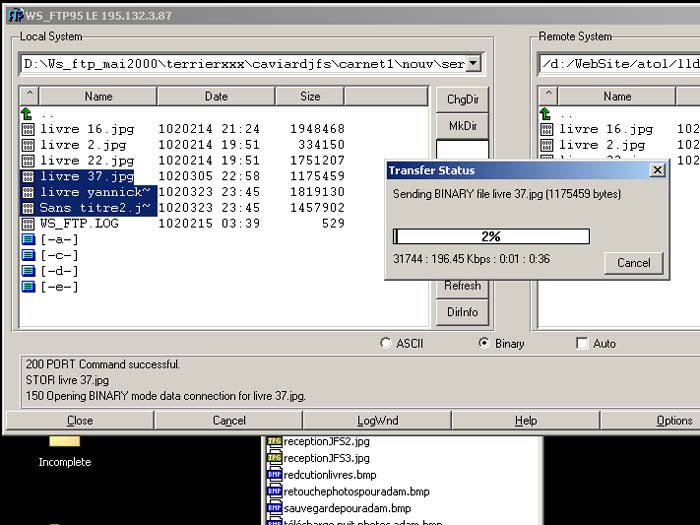Image resolution: width=700 pixels, height=525 pixels.
Task: Click the drive icon for [-c-]
Action: [x=28, y=255]
